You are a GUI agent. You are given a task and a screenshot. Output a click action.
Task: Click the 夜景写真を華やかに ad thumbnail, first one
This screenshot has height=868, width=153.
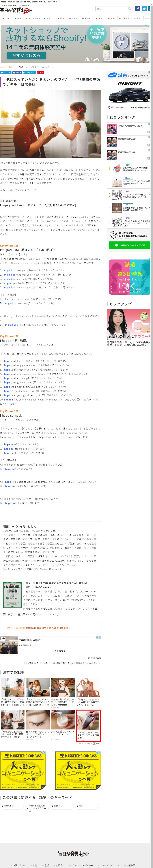click(x=112, y=142)
